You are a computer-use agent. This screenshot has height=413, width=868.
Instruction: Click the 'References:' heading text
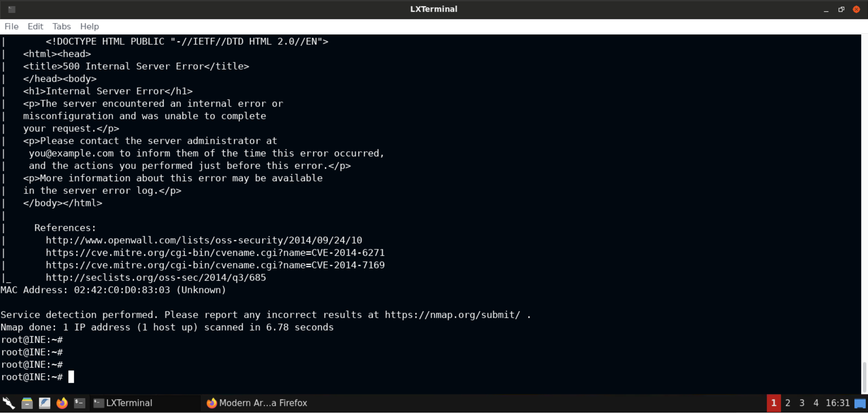pos(65,228)
